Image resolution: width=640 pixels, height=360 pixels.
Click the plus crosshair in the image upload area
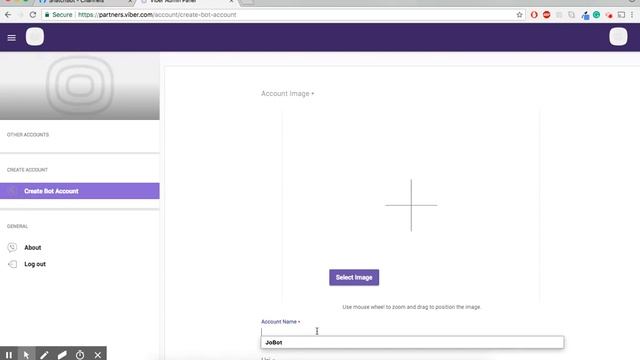coord(411,205)
